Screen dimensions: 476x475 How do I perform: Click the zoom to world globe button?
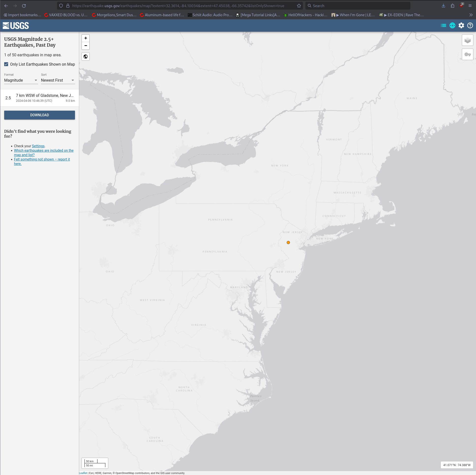(86, 57)
